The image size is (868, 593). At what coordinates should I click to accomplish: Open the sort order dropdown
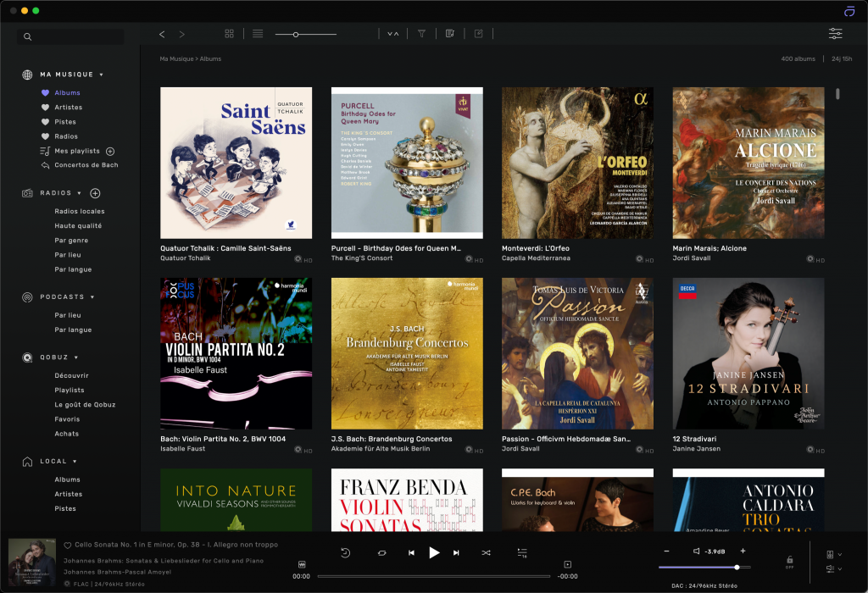392,34
